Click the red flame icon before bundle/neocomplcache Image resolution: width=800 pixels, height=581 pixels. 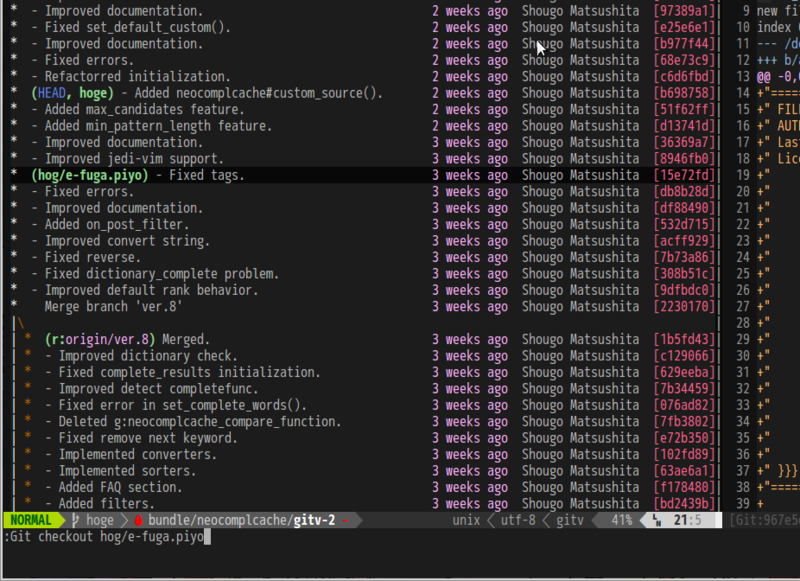138,520
